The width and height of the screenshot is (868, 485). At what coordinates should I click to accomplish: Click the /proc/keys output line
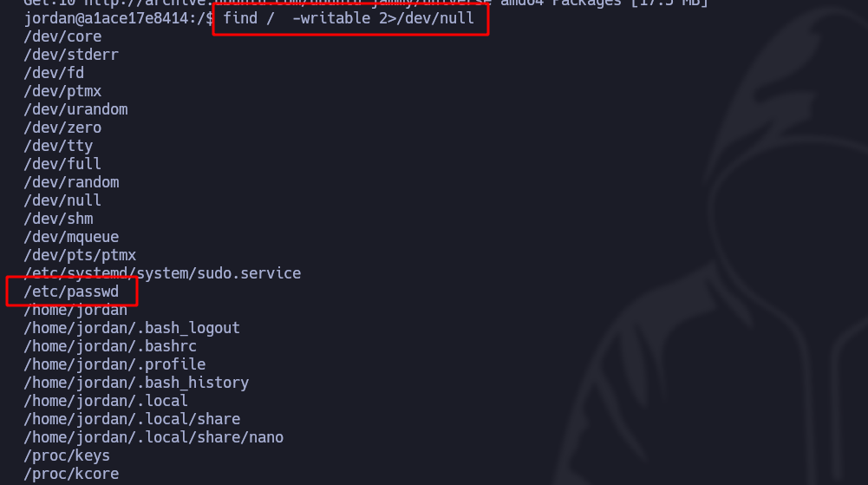pyautogui.click(x=67, y=456)
